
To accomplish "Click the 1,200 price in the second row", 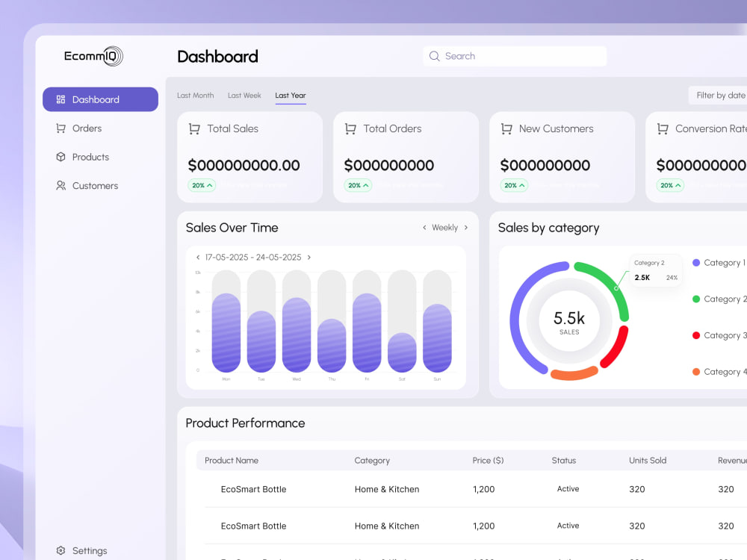I will [x=483, y=526].
